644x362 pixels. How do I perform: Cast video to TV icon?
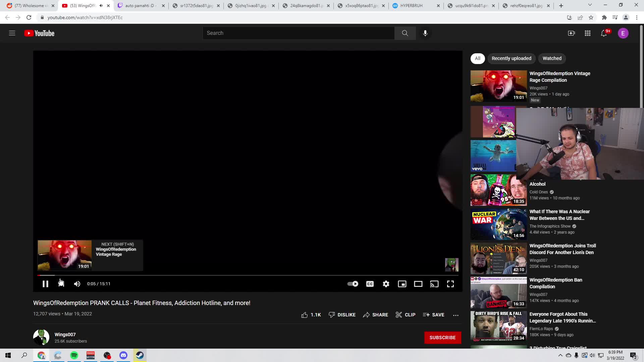[x=434, y=284]
